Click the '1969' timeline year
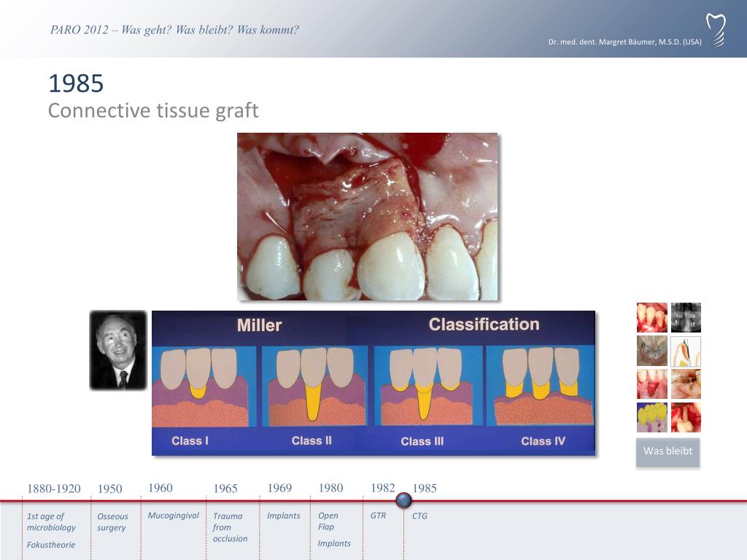The width and height of the screenshot is (747, 560). (x=279, y=488)
